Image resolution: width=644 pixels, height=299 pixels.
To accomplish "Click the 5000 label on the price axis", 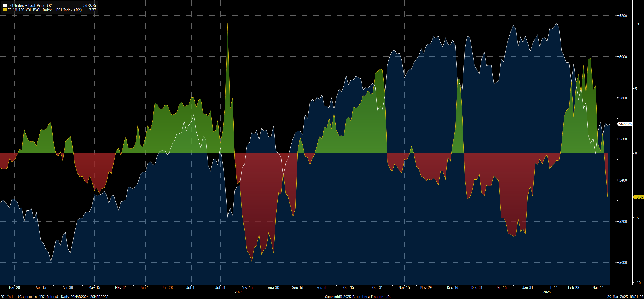I will click(623, 263).
